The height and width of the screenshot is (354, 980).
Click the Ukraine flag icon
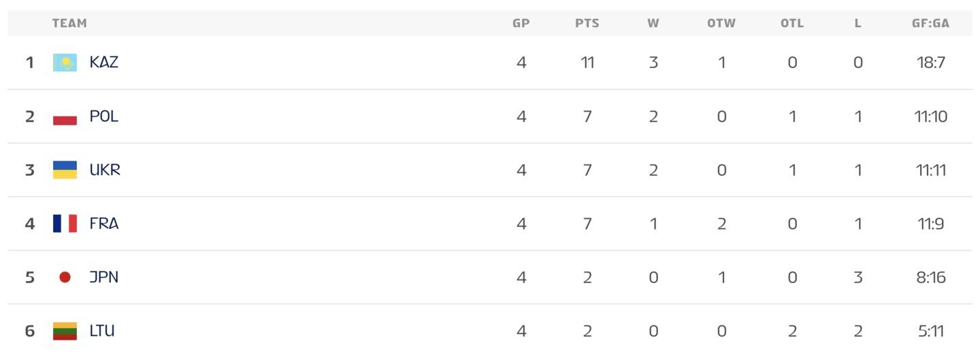[x=65, y=170]
